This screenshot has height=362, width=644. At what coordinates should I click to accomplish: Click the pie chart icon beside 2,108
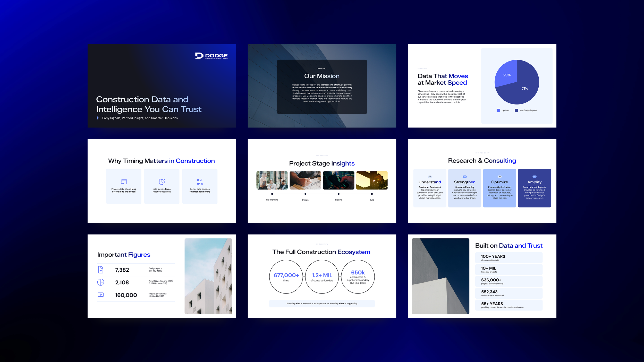click(x=101, y=282)
